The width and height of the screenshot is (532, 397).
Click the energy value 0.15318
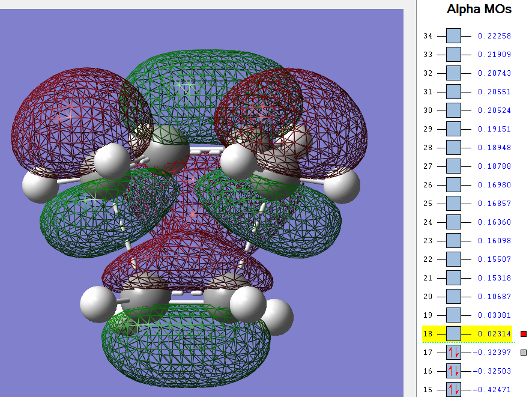(494, 278)
